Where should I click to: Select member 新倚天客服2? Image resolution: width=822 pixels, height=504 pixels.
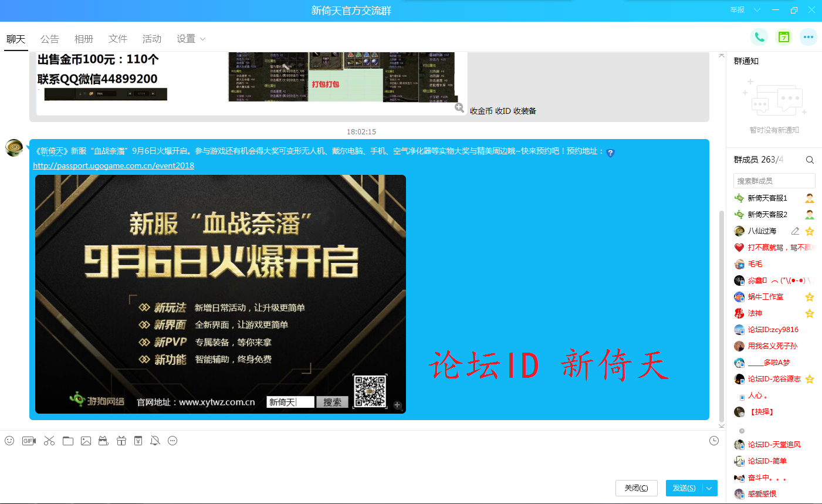pos(774,215)
